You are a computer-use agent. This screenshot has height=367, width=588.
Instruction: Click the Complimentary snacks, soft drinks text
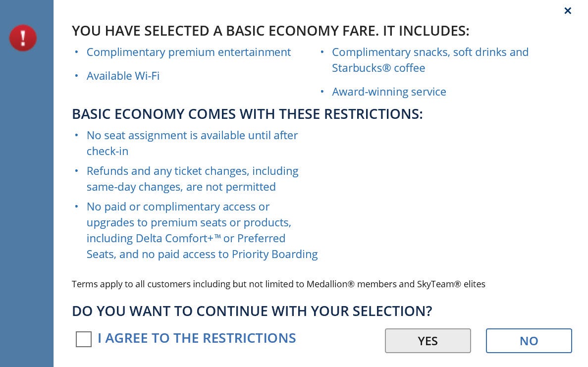[x=430, y=52]
